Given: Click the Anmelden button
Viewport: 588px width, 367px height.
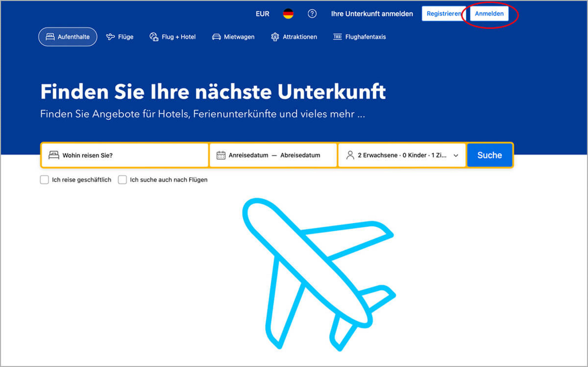Looking at the screenshot, I should coord(489,14).
